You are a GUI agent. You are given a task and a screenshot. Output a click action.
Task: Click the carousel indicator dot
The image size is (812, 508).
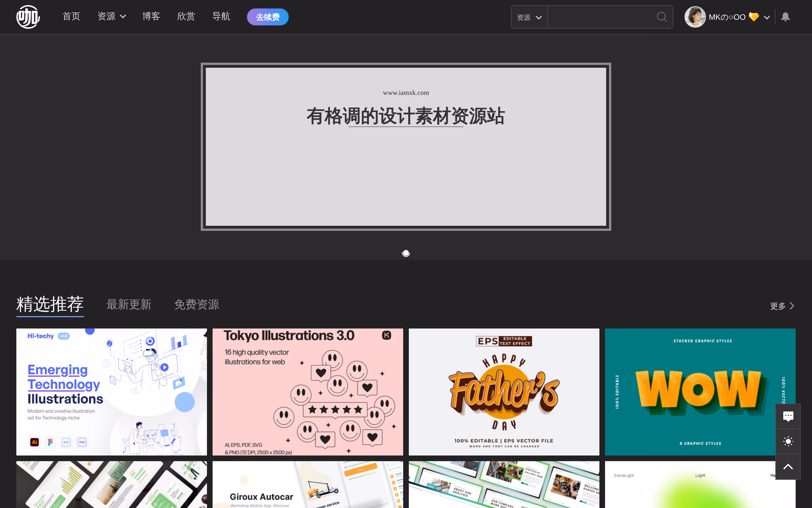(x=406, y=253)
